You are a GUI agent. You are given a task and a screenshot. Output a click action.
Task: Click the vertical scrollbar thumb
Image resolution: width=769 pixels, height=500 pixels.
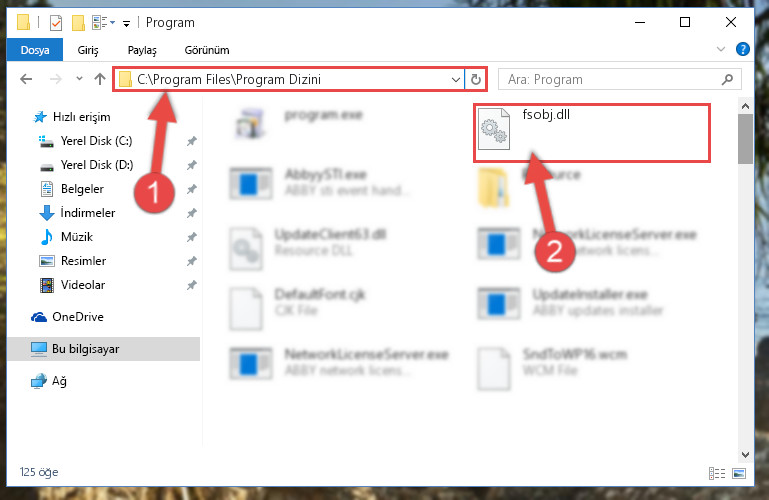(x=745, y=139)
